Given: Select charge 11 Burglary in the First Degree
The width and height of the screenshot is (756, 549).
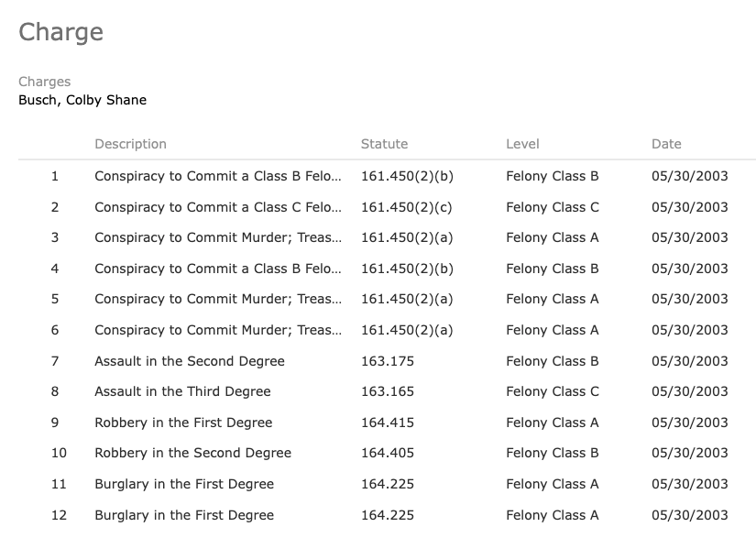Looking at the screenshot, I should pyautogui.click(x=184, y=483).
